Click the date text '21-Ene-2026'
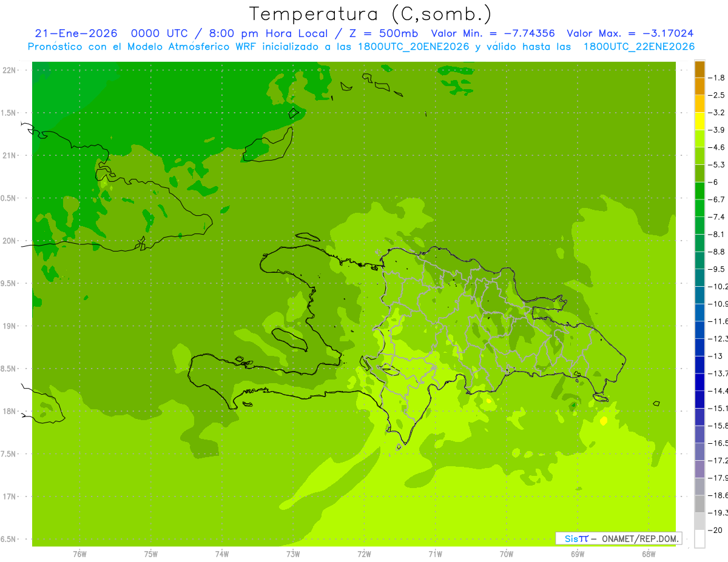The height and width of the screenshot is (562, 728). pos(76,34)
